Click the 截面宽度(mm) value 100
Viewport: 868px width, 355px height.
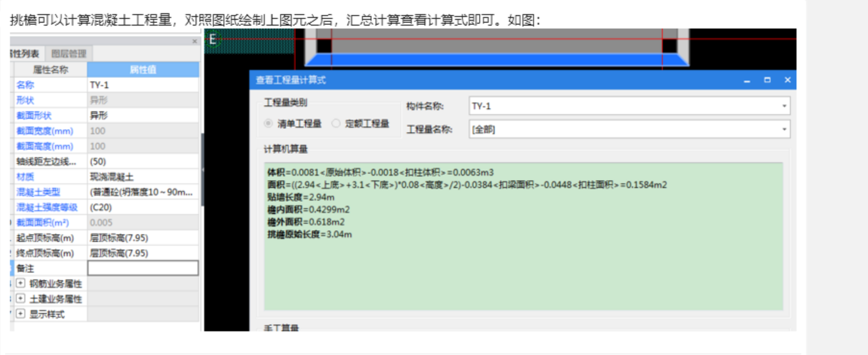143,131
